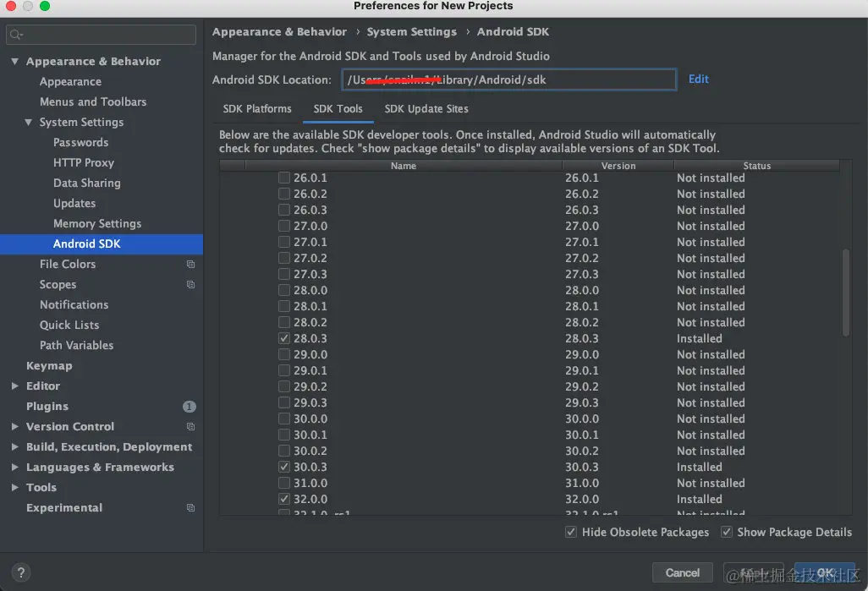
Task: Open the File Colors settings page
Action: point(68,265)
